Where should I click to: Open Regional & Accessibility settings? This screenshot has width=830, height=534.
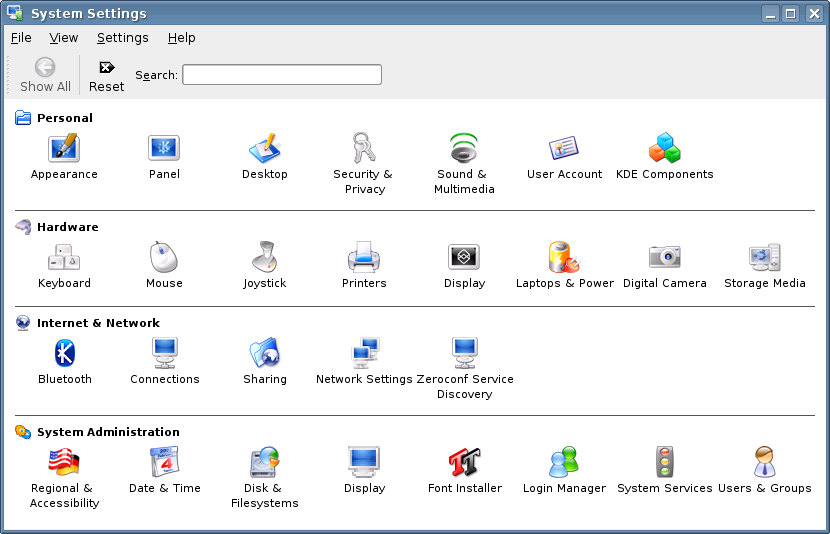(64, 463)
